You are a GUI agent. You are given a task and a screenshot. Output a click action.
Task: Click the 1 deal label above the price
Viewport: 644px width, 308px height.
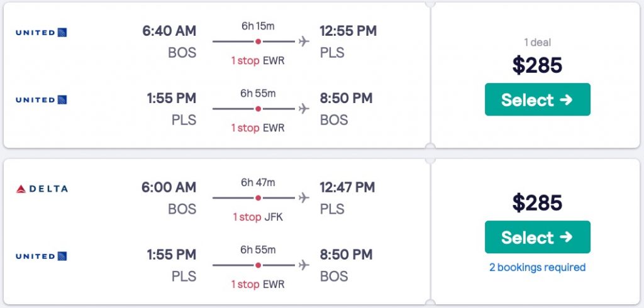(537, 43)
